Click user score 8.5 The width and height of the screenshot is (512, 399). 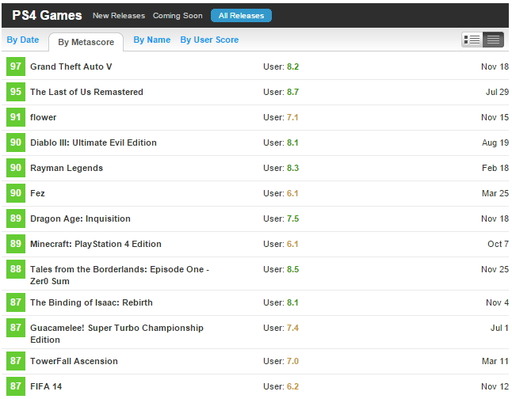293,269
